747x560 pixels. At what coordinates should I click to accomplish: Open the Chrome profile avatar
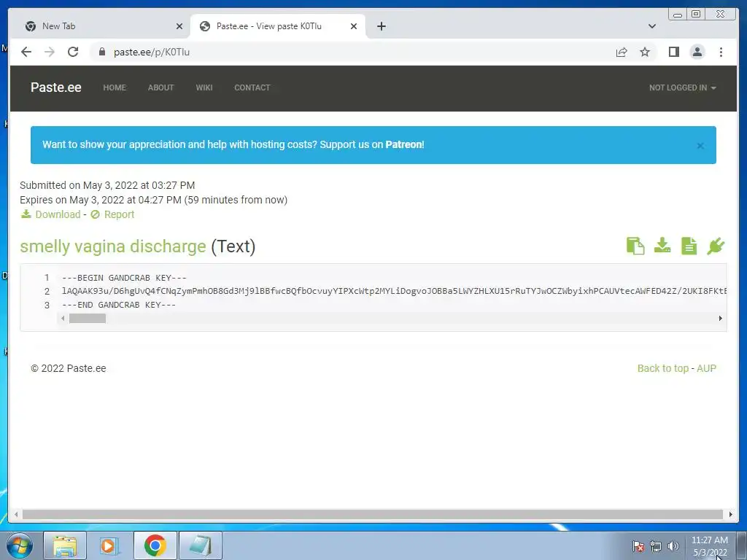coord(697,52)
